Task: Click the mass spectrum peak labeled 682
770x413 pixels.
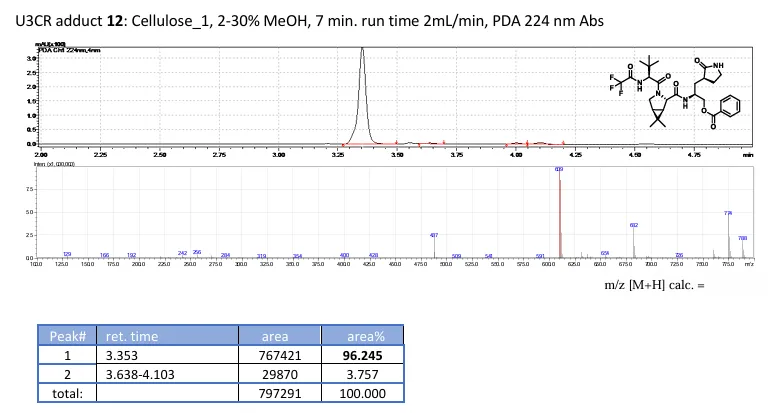Action: click(634, 241)
